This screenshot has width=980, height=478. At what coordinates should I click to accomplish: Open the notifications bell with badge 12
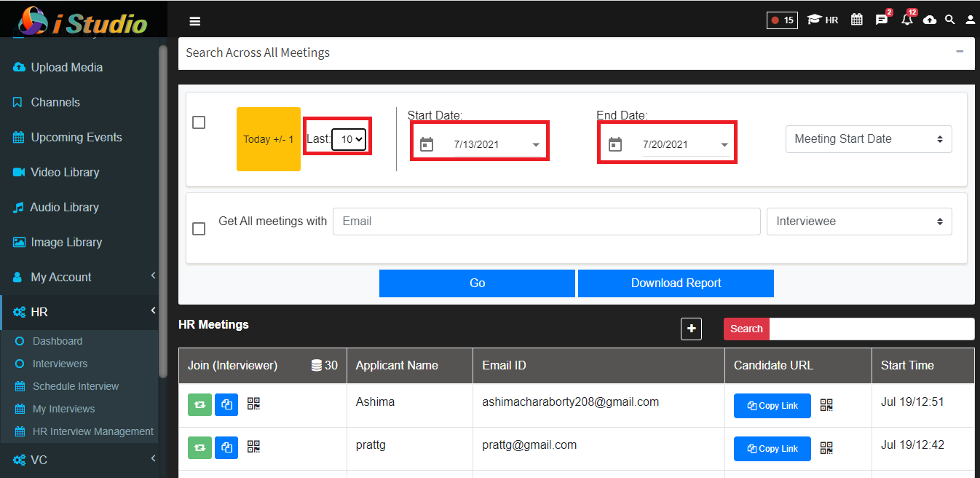[x=907, y=20]
